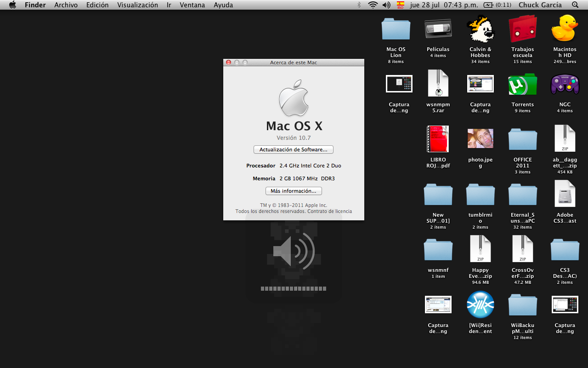The height and width of the screenshot is (368, 588).
Task: Select the red Trabajos escuela folder
Action: point(523,29)
